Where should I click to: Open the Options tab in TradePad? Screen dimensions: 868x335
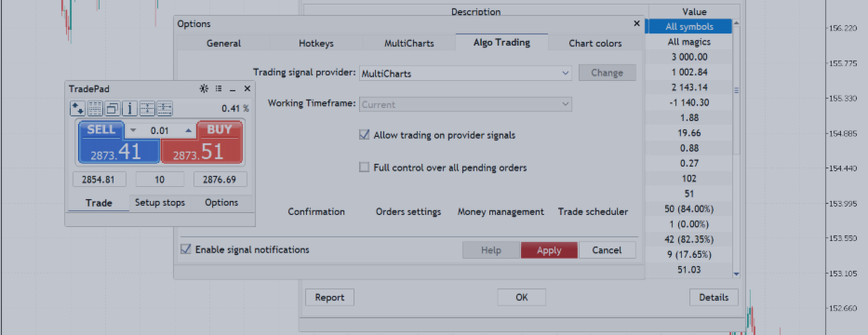(x=221, y=203)
